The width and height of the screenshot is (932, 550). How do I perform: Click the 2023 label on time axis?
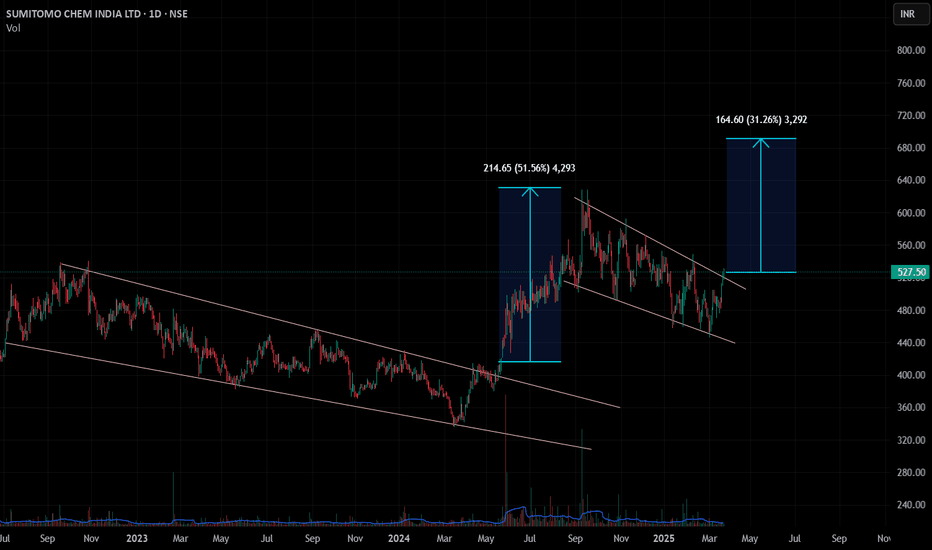click(x=137, y=538)
